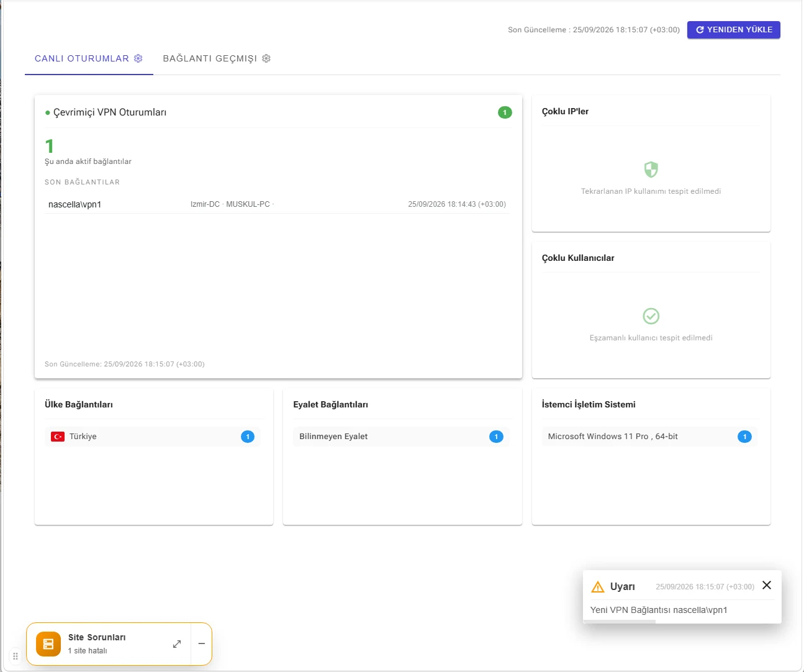Click the İstemci İşletim Sistemi heading
Screen dimensions: 804x672
click(589, 404)
